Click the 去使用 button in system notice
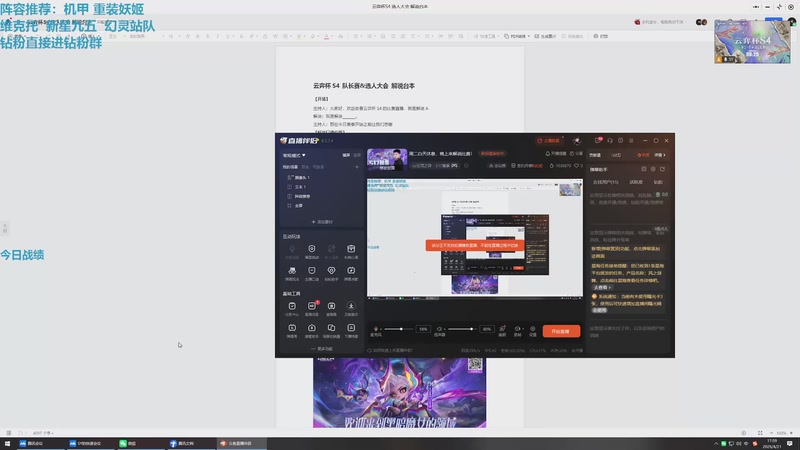 599,310
